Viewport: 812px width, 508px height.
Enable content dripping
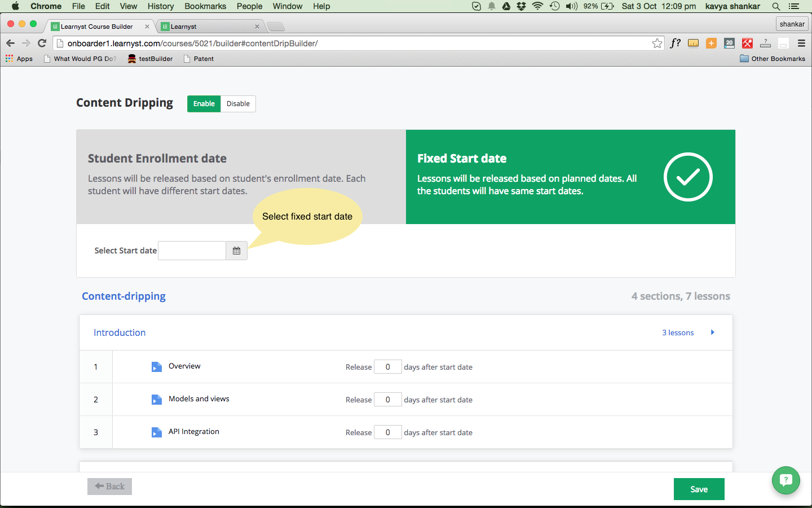tap(204, 104)
